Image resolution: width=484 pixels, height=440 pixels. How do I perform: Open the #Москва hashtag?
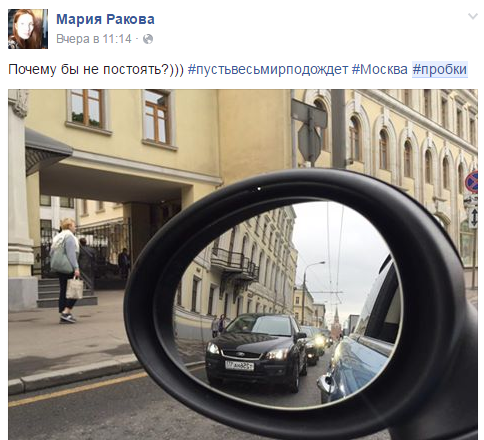point(380,69)
